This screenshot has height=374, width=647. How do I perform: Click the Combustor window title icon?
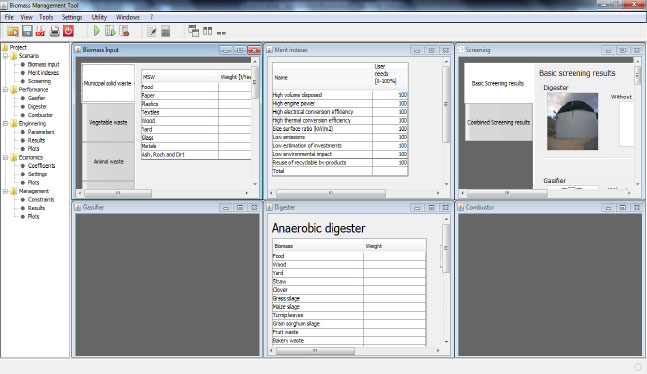coord(461,207)
